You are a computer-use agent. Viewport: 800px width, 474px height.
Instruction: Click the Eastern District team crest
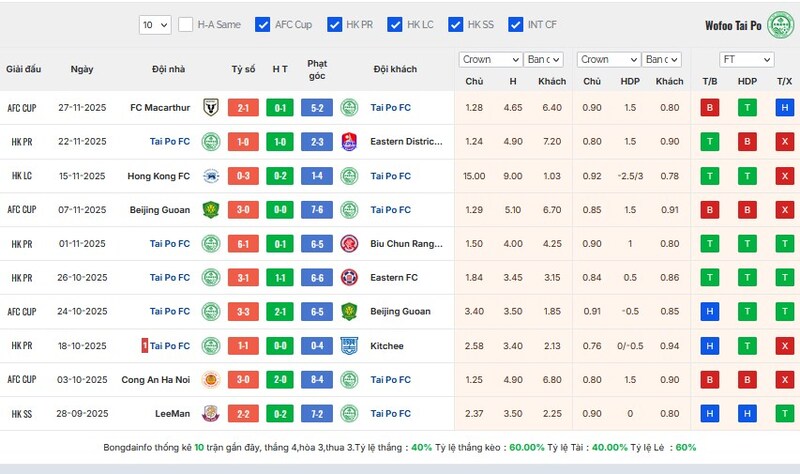coord(349,142)
